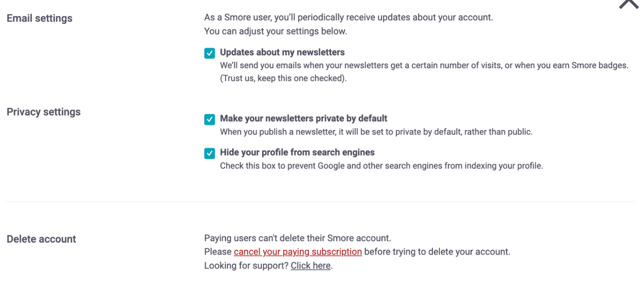Viewport: 644px width, 286px height.
Task: Click the description about newsletter visits and badges
Action: (424, 65)
